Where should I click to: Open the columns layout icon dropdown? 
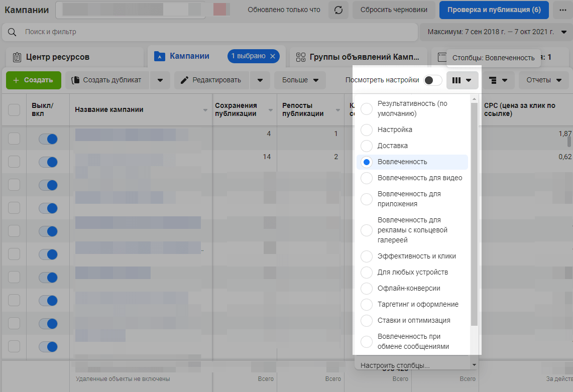[x=462, y=80]
